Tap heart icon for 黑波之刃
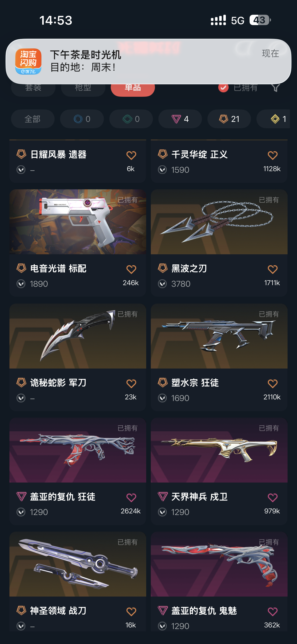Screen dimensions: 297x644 pos(273,269)
